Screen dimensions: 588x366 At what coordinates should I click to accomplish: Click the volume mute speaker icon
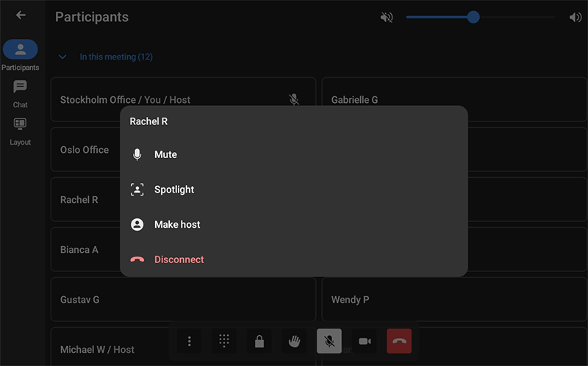[x=387, y=17]
